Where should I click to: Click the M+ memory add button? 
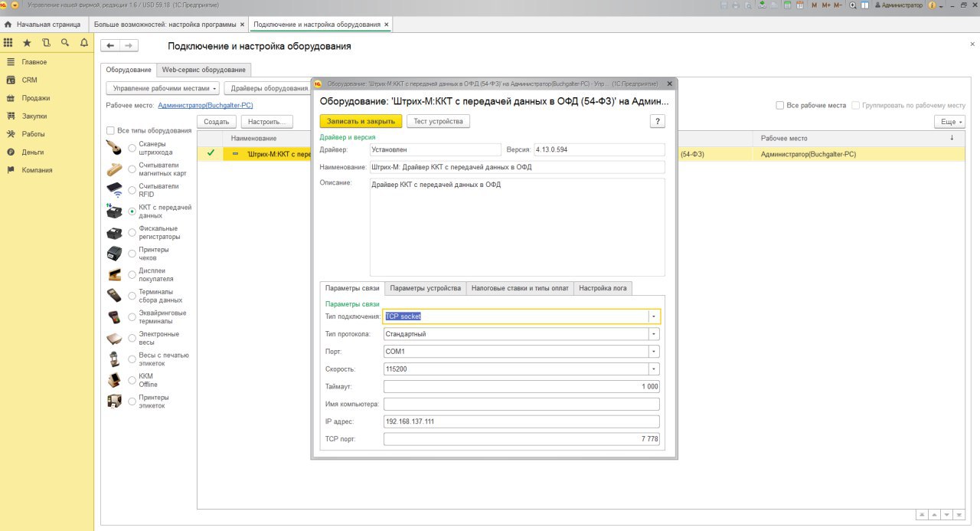click(826, 5)
